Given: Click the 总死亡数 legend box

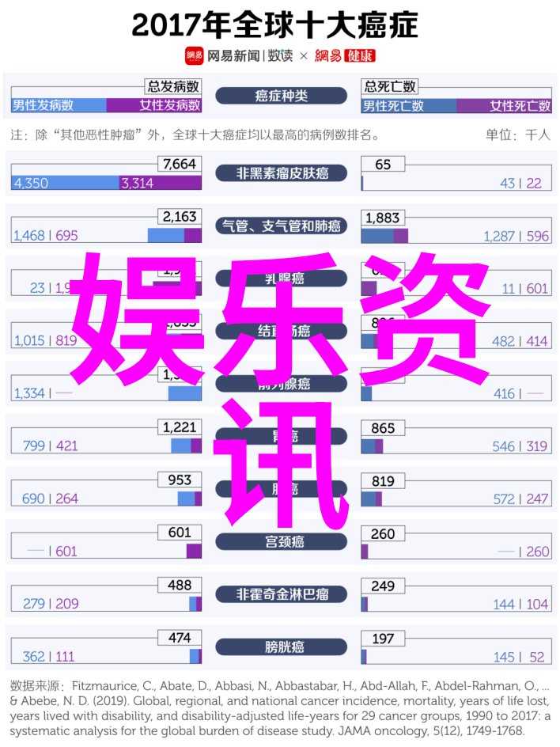Looking at the screenshot, I should pyautogui.click(x=389, y=86).
